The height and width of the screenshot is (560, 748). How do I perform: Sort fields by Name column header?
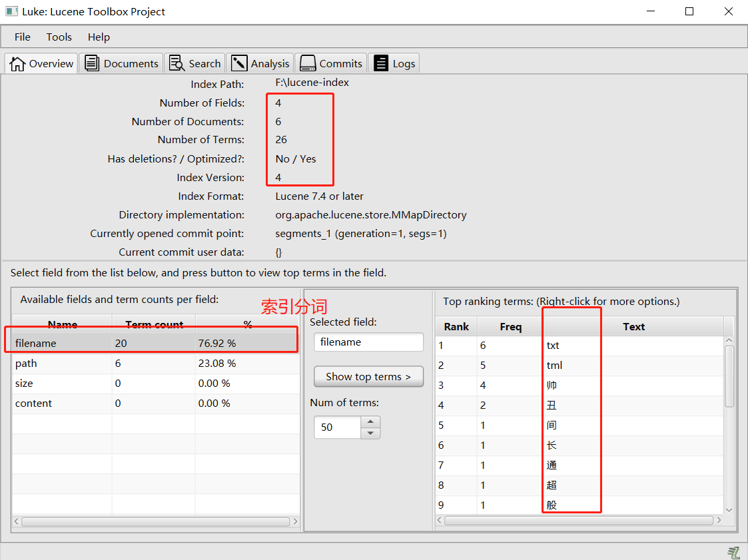pos(62,324)
